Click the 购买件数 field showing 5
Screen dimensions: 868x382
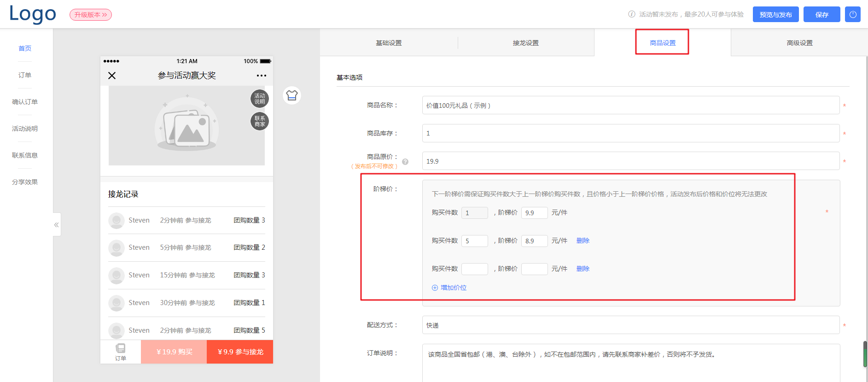tap(475, 241)
